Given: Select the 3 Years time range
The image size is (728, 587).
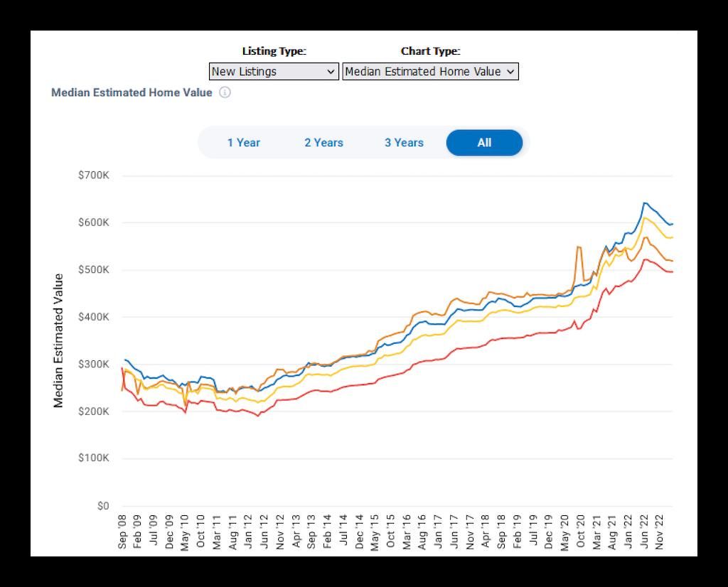Looking at the screenshot, I should pos(404,142).
